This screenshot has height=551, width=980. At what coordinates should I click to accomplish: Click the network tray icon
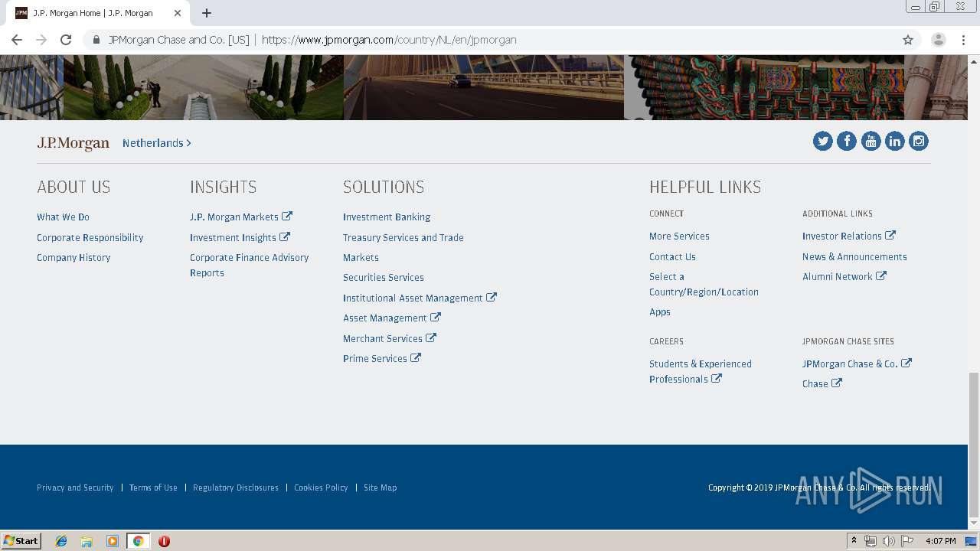point(871,541)
